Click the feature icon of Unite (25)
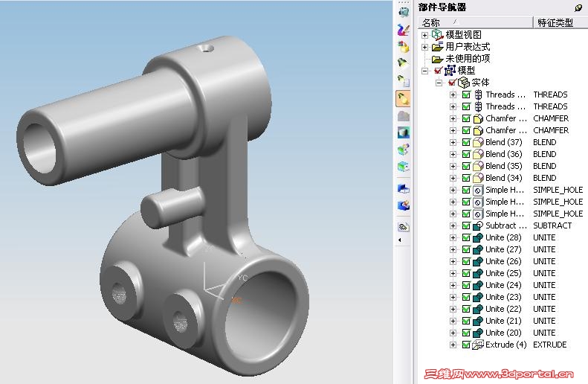Screen dimensions: 588x384 point(478,273)
